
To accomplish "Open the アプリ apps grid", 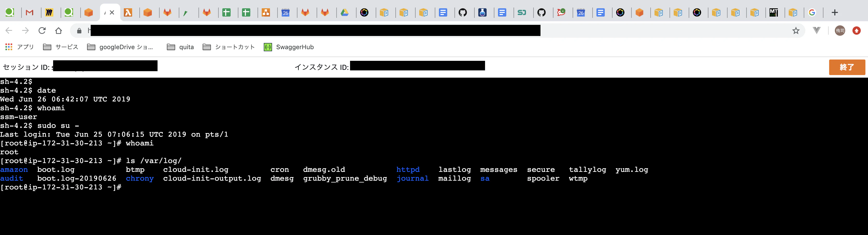I will coord(19,47).
